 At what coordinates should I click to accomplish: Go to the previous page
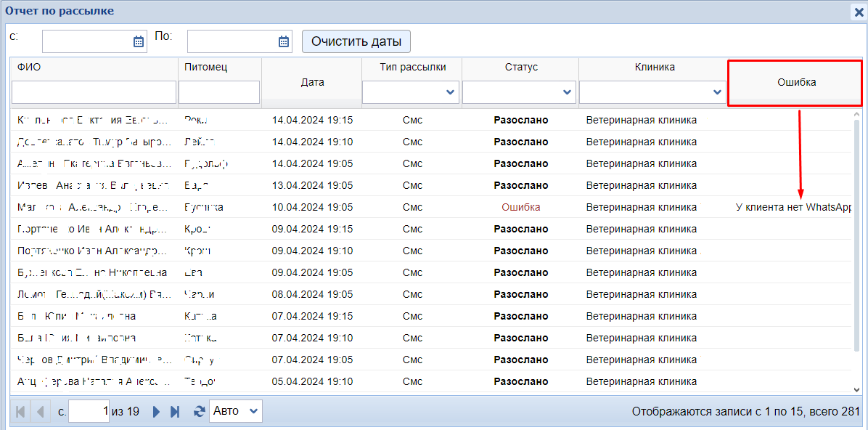[x=39, y=412]
